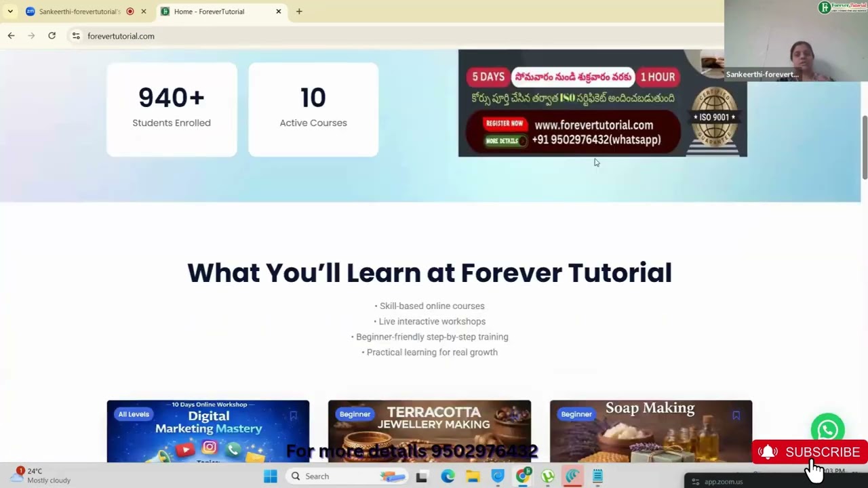Open File Explorer from the taskbar
Screen dimensions: 868x488
[x=473, y=476]
